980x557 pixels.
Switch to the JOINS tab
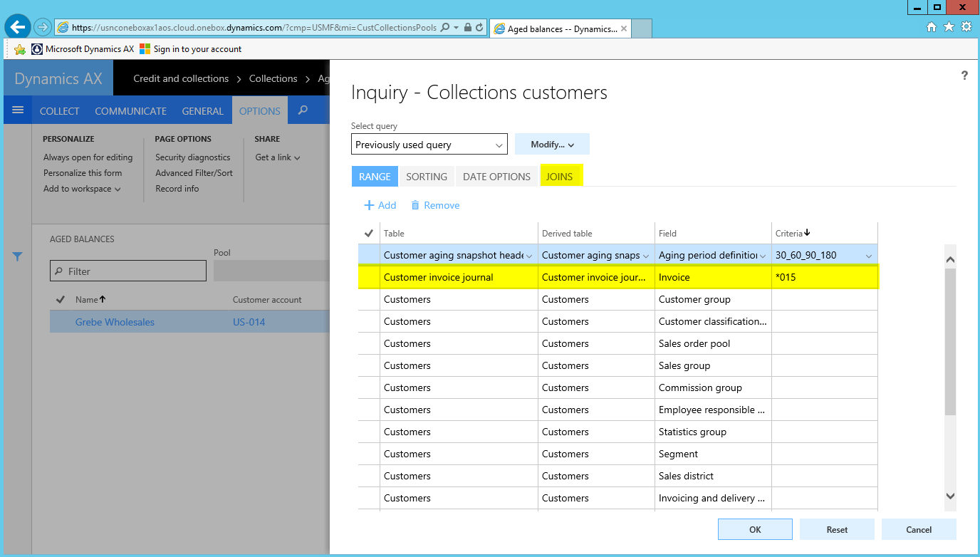pyautogui.click(x=559, y=177)
